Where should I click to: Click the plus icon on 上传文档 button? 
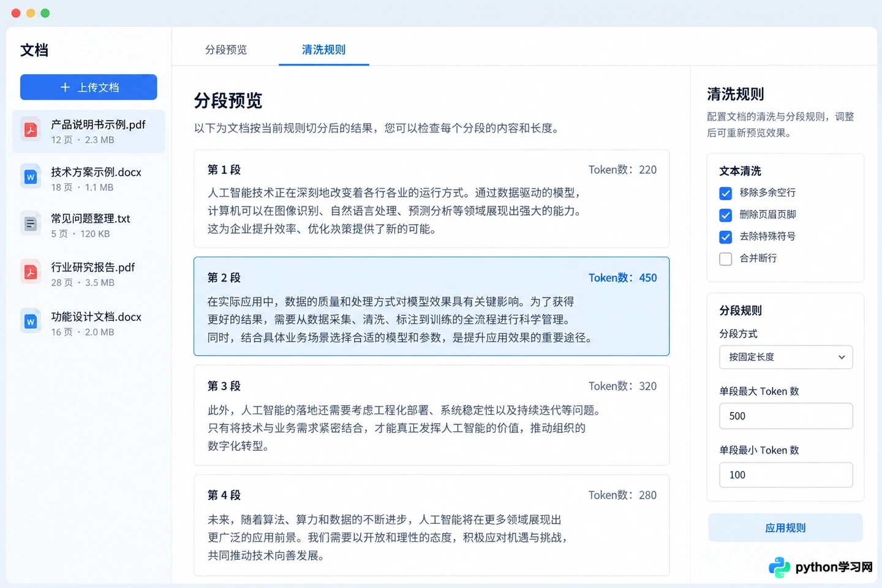(x=66, y=87)
